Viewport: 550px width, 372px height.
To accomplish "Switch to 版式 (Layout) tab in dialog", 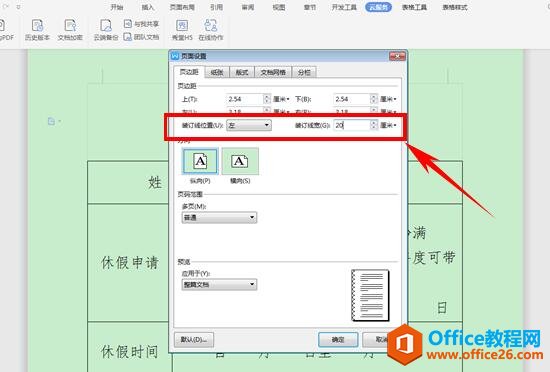I will 242,72.
